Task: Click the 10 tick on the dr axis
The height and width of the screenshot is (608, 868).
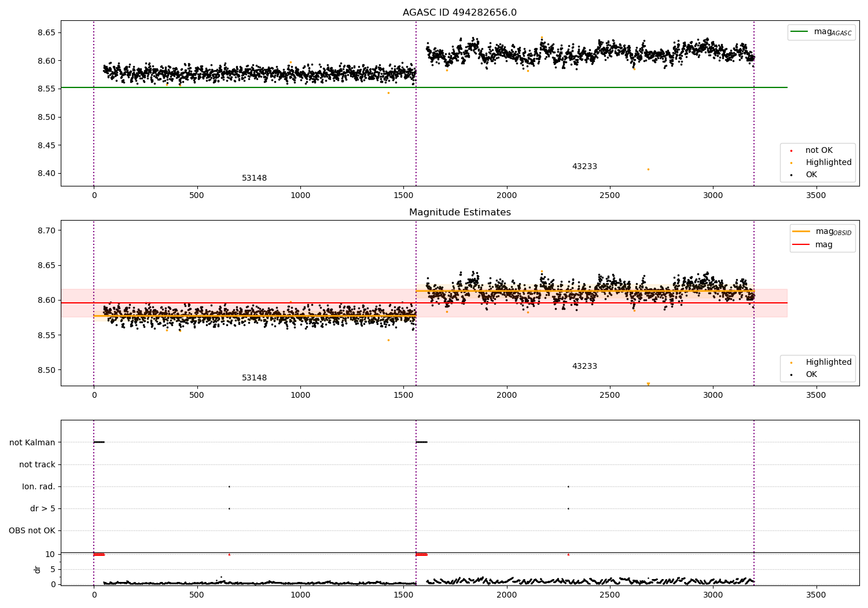Action: [x=50, y=555]
